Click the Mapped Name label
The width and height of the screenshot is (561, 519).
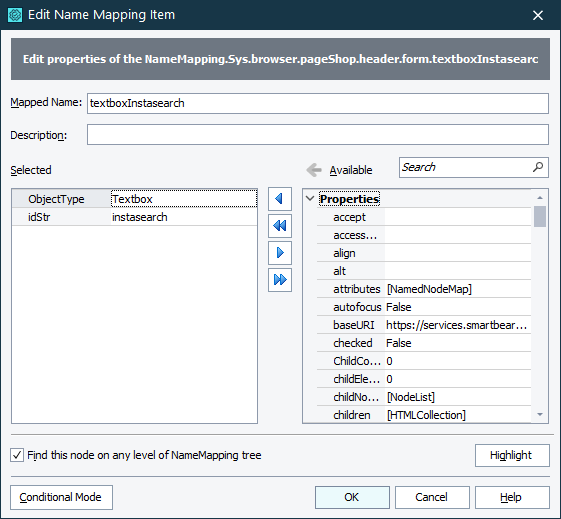46,102
